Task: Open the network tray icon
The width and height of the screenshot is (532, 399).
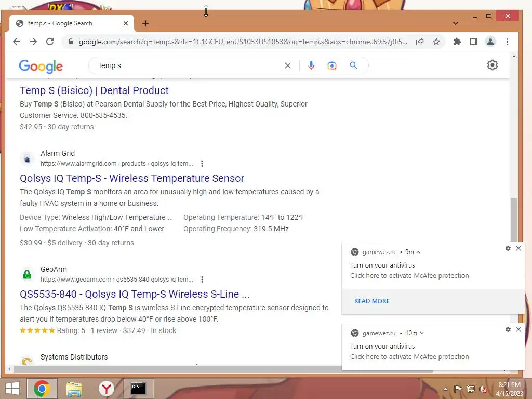Action: point(471,389)
